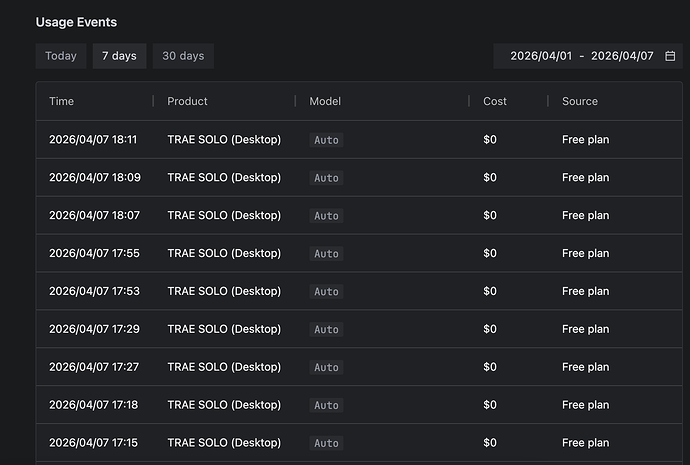Click the Auto model tag in 17:18 row
Viewport: 690px width, 465px height.
pyautogui.click(x=326, y=405)
